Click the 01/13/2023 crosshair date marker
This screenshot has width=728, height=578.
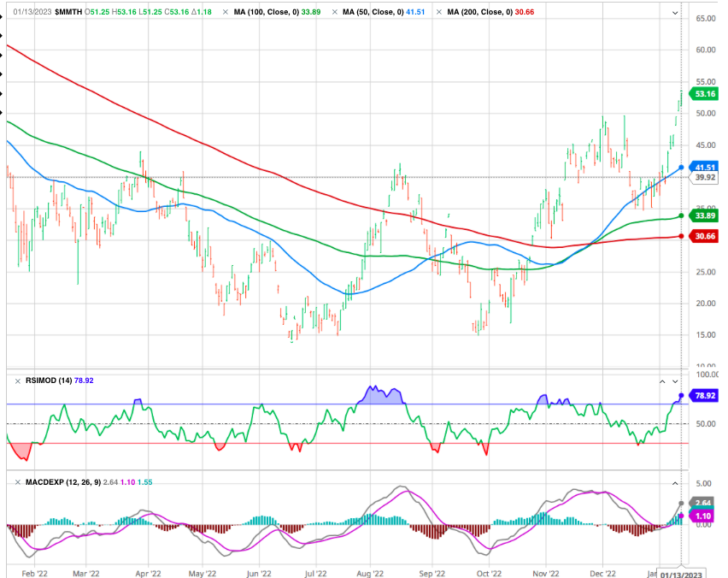681,575
